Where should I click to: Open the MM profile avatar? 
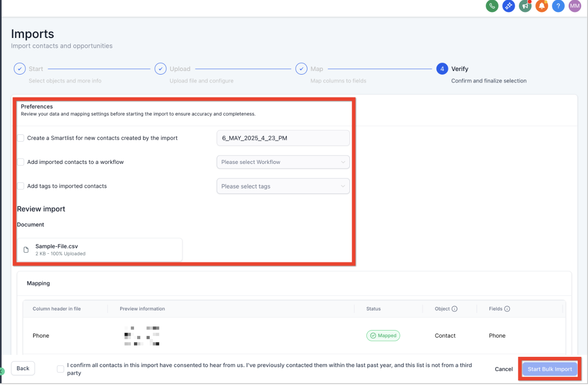(x=575, y=6)
